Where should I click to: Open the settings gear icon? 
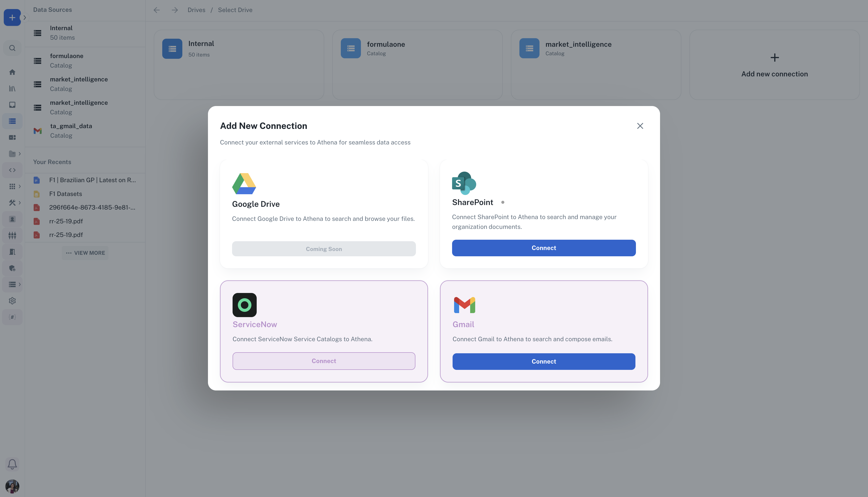12,301
